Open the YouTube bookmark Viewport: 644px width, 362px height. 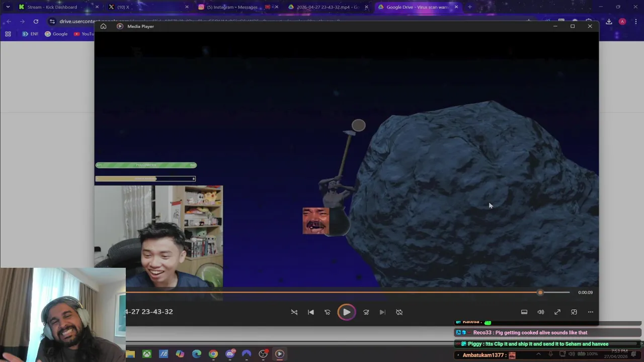[x=84, y=34]
